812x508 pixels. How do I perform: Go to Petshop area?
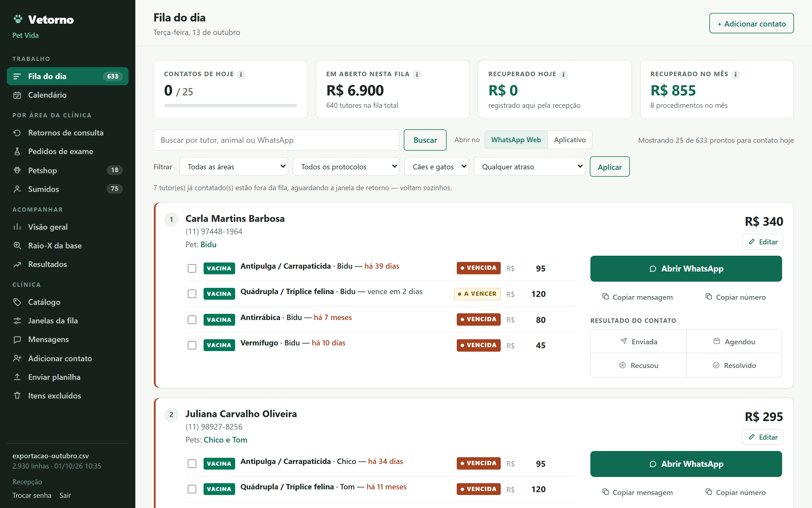pos(67,170)
